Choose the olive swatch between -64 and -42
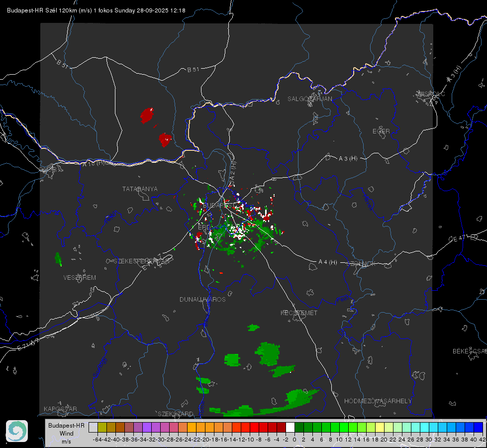The width and height of the screenshot is (487, 448). point(102,428)
